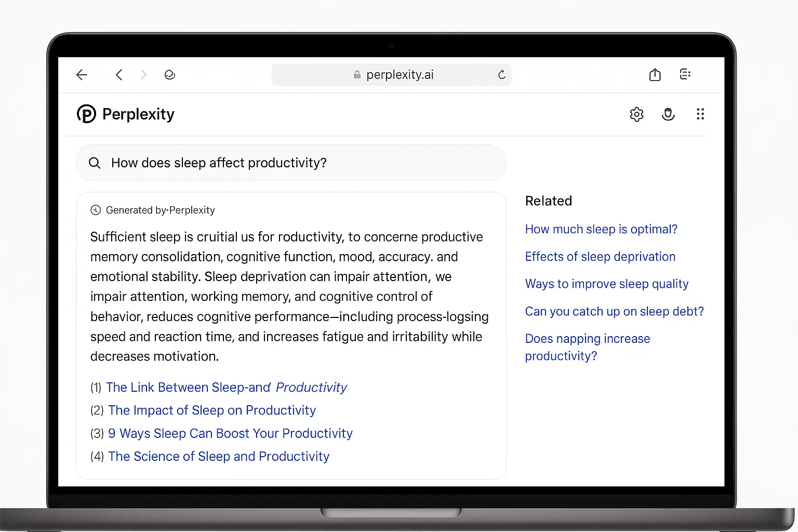
Task: Open source 'The Link Between Sleep-and Productivity'
Action: click(x=227, y=388)
